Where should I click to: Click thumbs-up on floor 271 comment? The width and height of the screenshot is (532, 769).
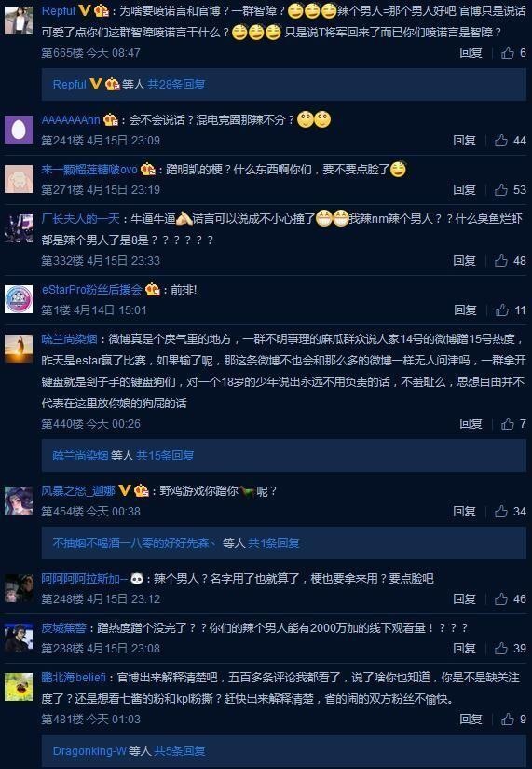click(510, 190)
